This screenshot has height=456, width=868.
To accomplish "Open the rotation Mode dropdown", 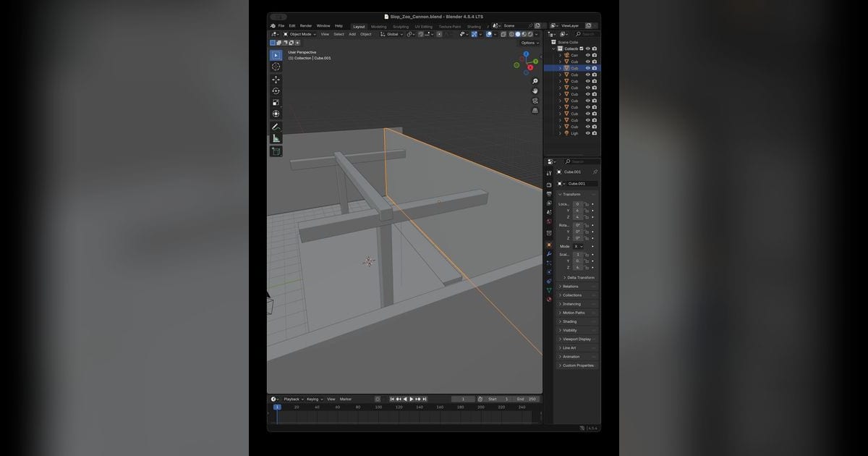I will 578,246.
